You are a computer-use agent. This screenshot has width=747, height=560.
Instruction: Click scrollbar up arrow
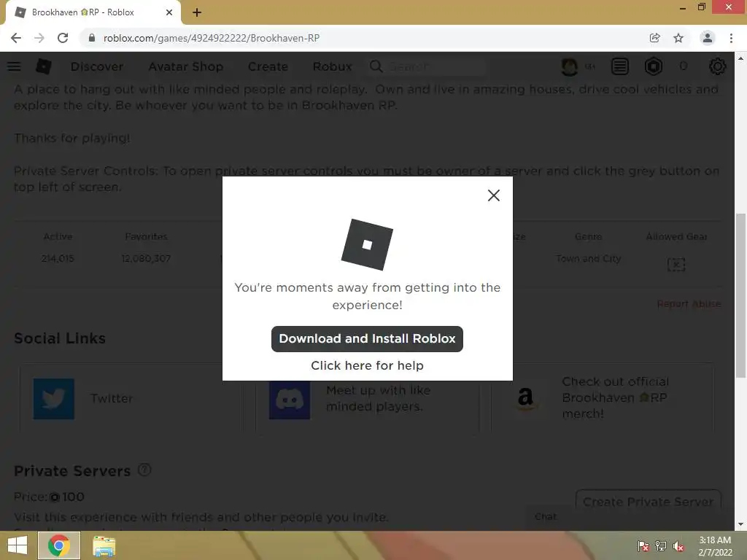pyautogui.click(x=740, y=58)
